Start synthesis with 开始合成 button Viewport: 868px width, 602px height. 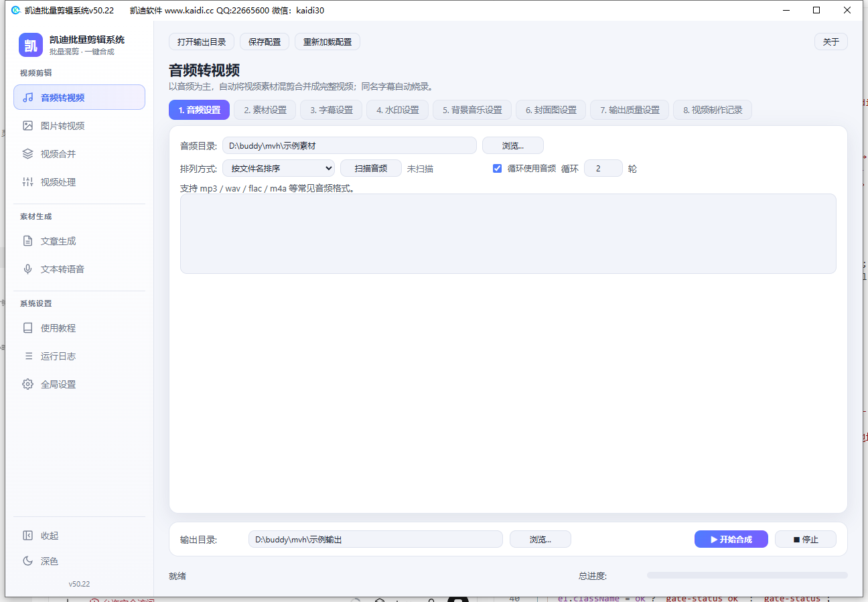pos(731,539)
